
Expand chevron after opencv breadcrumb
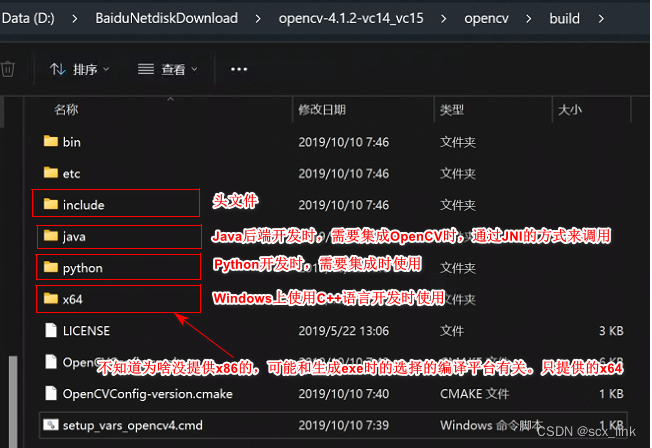tap(529, 19)
